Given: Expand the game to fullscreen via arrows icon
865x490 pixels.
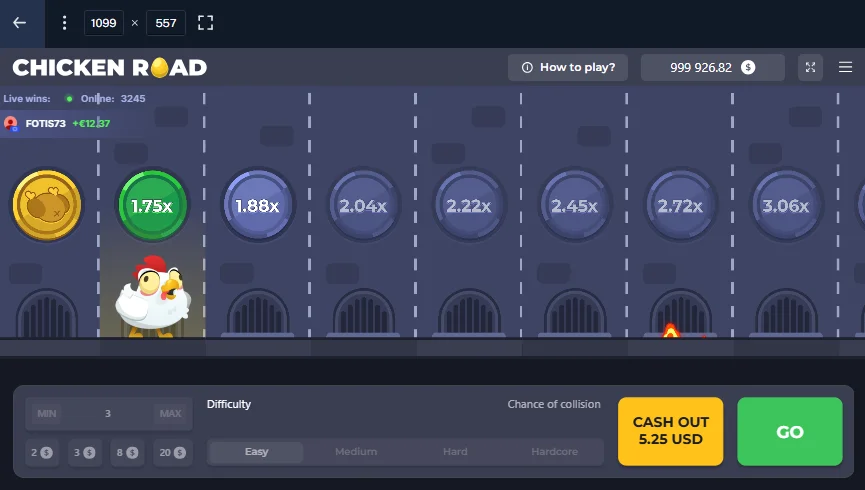Looking at the screenshot, I should coord(810,67).
